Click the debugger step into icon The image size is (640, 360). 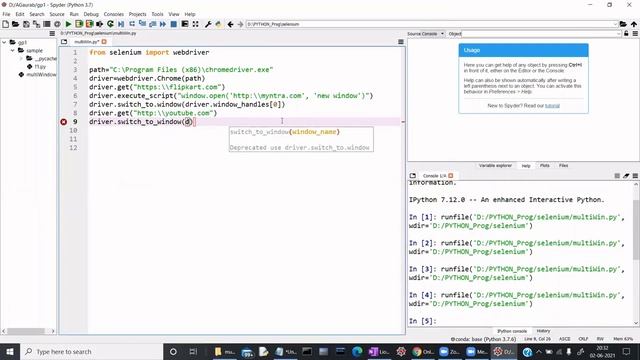[x=142, y=24]
